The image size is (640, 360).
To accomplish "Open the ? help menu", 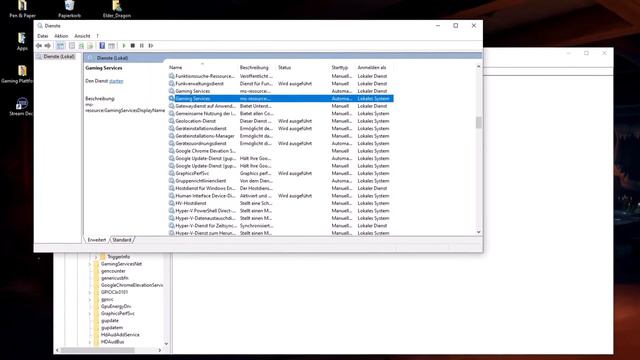I will 97,36.
